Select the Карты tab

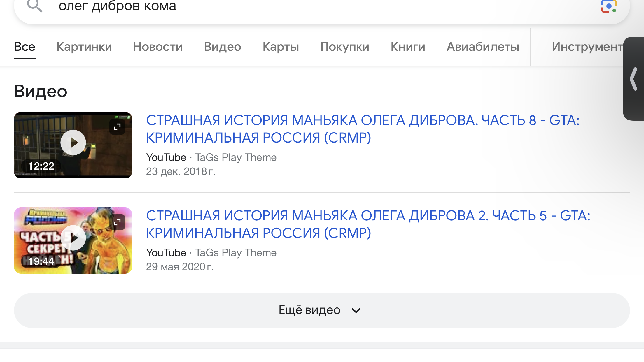tap(281, 47)
